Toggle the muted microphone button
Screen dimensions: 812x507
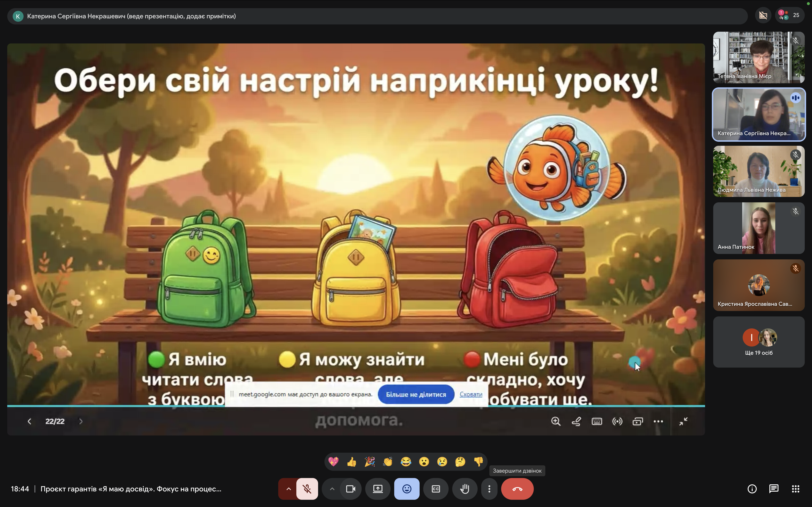307,489
